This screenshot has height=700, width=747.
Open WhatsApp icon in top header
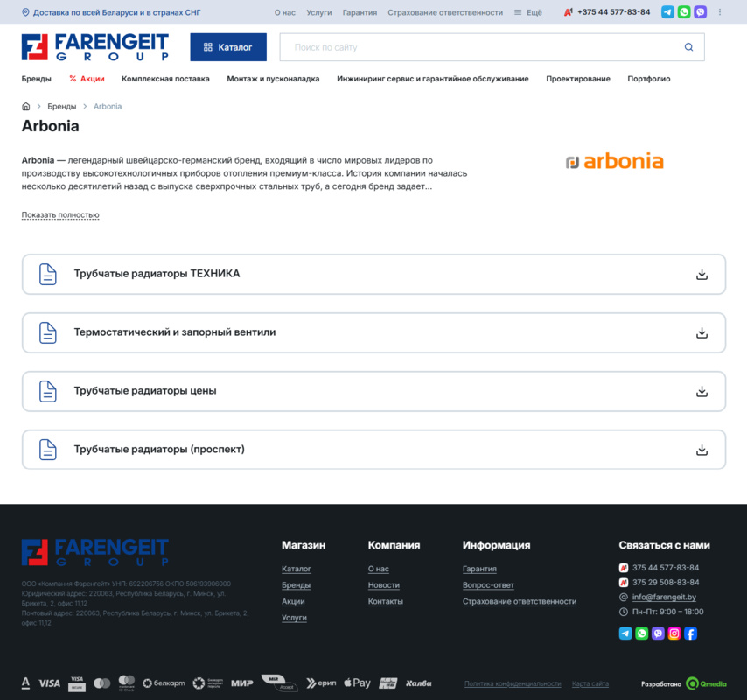tap(684, 12)
